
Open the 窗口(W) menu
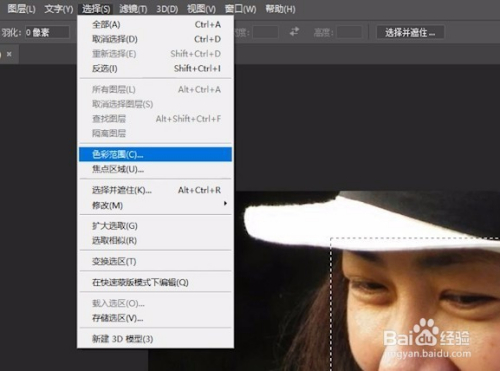(240, 9)
